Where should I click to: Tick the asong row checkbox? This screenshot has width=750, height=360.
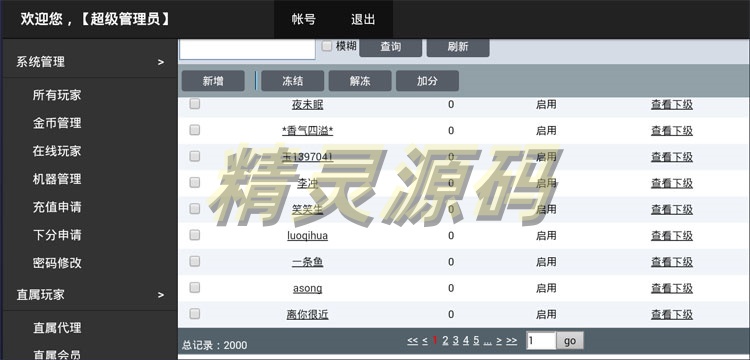pos(194,288)
